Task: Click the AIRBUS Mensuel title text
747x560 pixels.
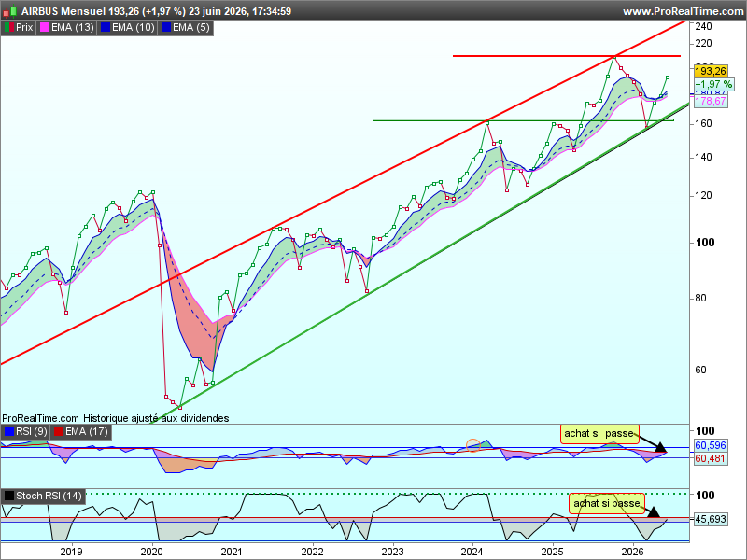Action: [x=63, y=11]
